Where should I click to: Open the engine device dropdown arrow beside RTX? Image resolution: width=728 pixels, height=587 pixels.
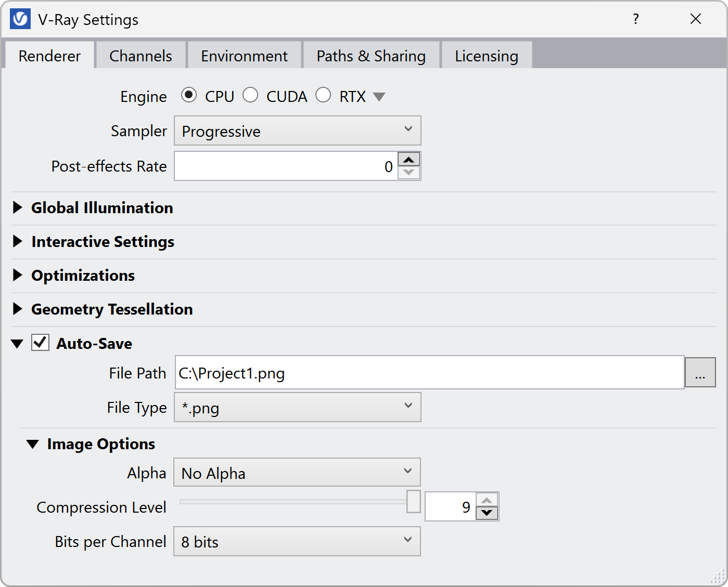click(x=379, y=97)
